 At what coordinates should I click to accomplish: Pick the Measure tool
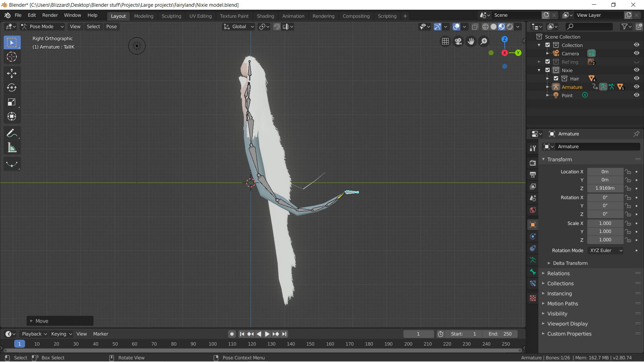click(x=12, y=147)
